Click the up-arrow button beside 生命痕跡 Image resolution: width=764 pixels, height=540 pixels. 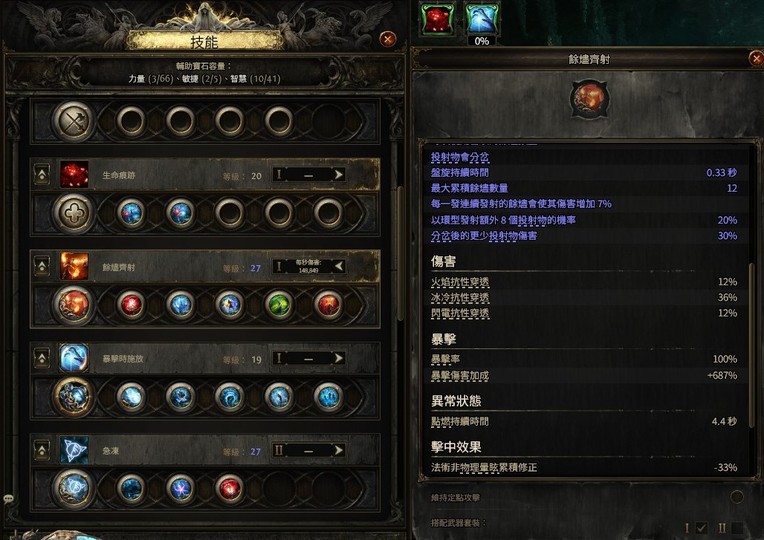tap(42, 174)
